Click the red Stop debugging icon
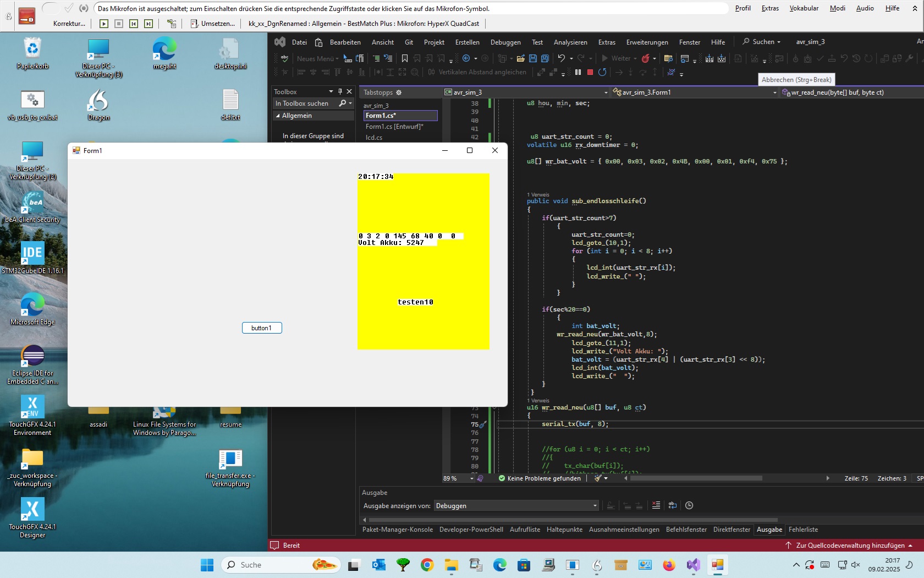Screen dimensions: 924x578 590,72
